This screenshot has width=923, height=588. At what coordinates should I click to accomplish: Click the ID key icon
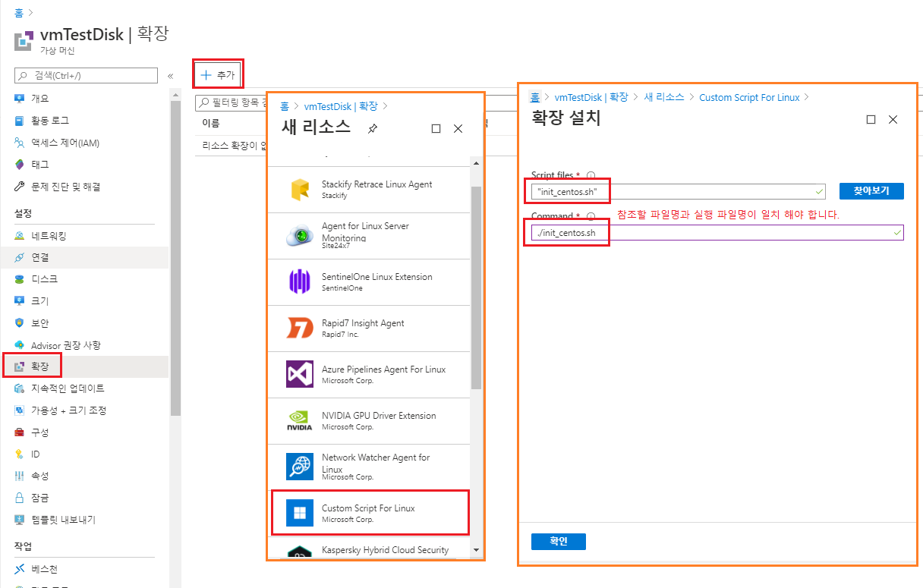20,454
